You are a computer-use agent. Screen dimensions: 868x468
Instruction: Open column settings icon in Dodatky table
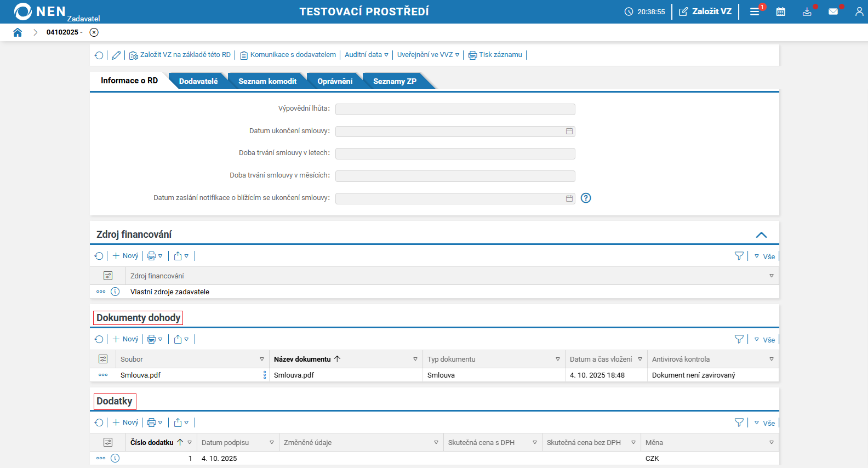pyautogui.click(x=108, y=442)
